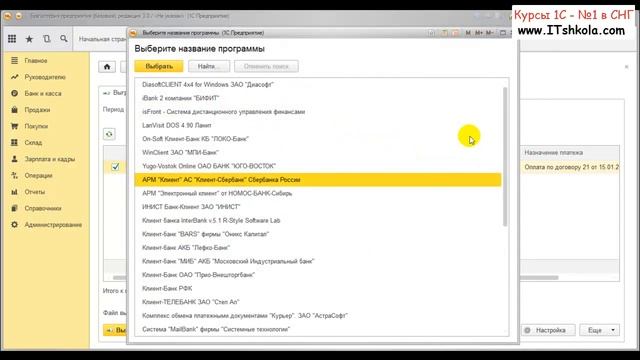
Task: Click the M memory button in dialog title bar
Action: click(468, 33)
